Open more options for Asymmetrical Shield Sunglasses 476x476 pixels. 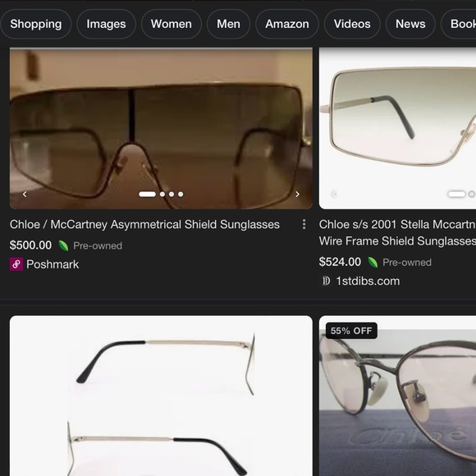tap(304, 224)
